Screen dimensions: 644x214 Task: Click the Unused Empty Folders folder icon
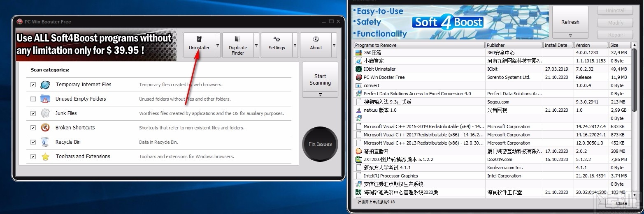[x=45, y=99]
